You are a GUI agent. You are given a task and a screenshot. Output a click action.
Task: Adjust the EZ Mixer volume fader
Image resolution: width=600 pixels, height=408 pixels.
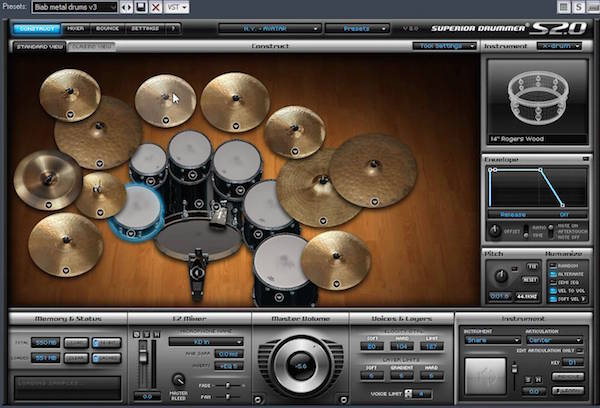click(x=143, y=356)
